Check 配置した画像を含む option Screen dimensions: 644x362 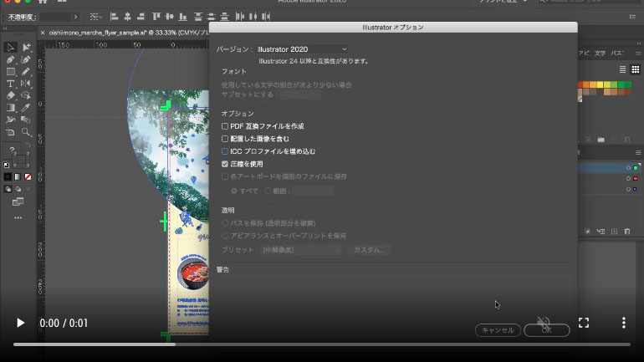click(225, 139)
